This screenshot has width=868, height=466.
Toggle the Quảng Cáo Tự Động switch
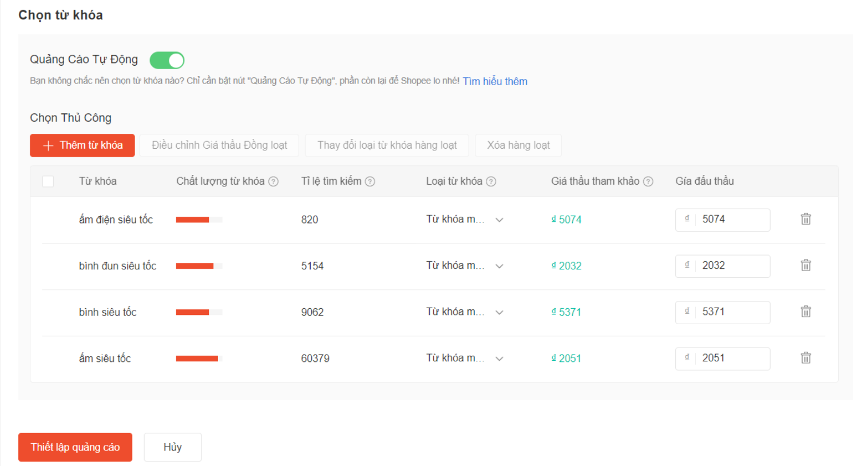click(x=167, y=60)
